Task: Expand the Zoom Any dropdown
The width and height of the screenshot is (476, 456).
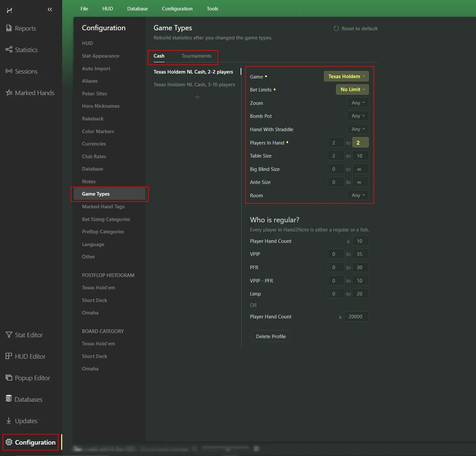Action: pyautogui.click(x=358, y=103)
